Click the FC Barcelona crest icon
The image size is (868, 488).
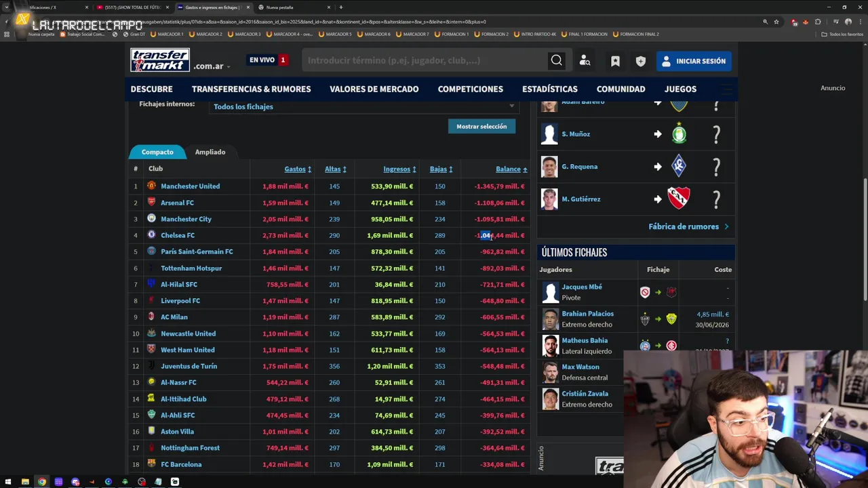click(x=151, y=464)
